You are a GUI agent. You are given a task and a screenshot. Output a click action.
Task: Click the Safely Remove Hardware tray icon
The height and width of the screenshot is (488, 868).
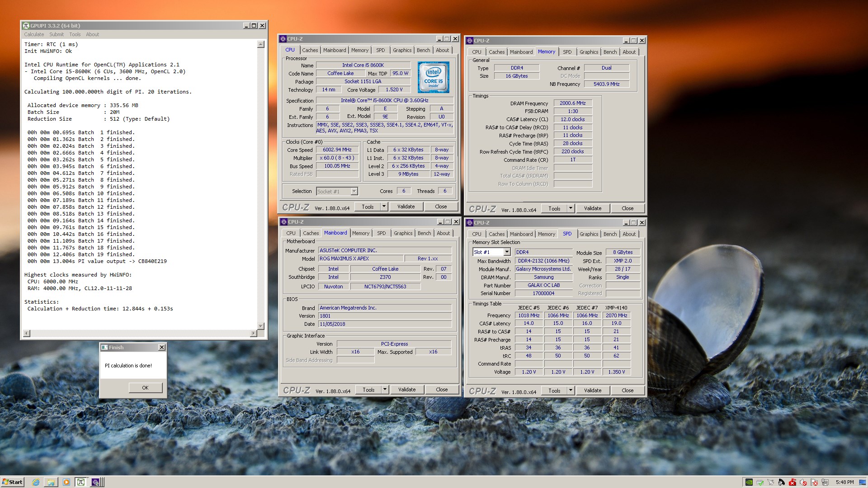760,482
